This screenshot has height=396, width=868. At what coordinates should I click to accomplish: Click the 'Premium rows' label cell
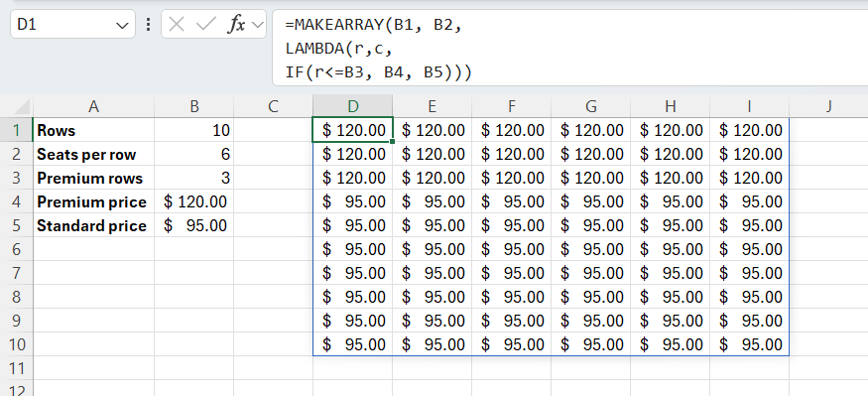click(x=93, y=178)
